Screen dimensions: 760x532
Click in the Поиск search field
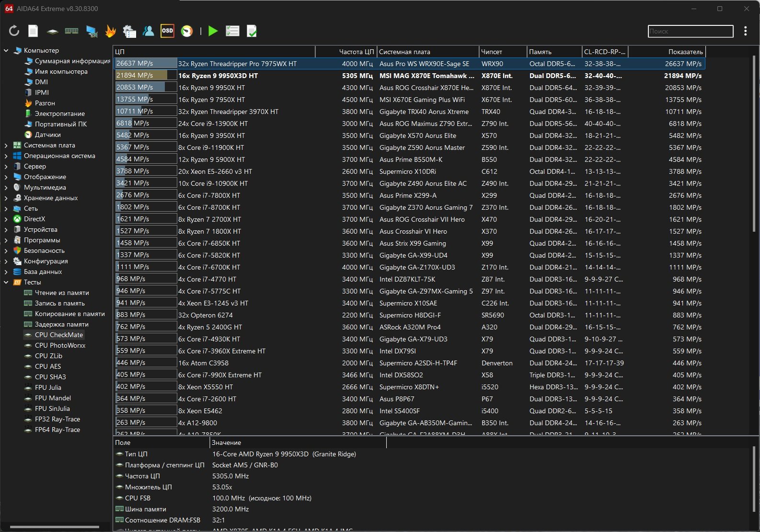[691, 31]
